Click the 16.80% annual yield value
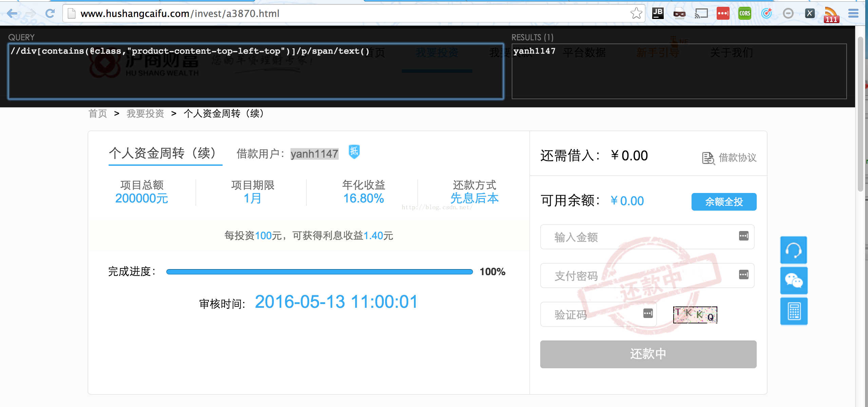Screen dimensions: 868x407 click(363, 198)
